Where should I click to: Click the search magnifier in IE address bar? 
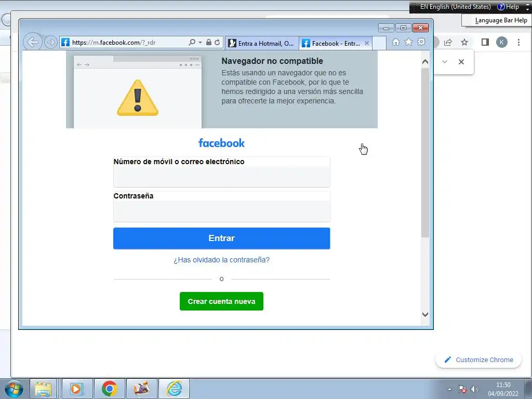[x=192, y=43]
